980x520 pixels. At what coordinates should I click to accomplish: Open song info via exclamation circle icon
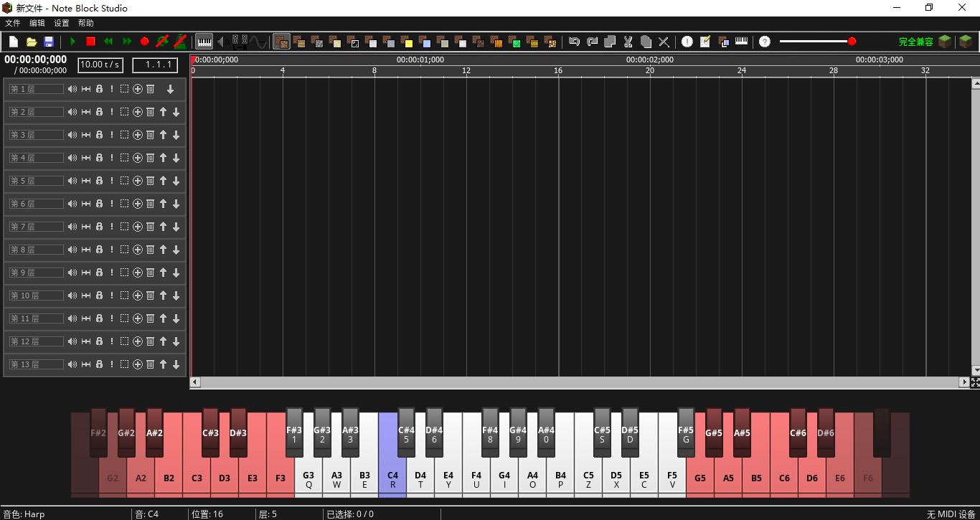(x=687, y=42)
